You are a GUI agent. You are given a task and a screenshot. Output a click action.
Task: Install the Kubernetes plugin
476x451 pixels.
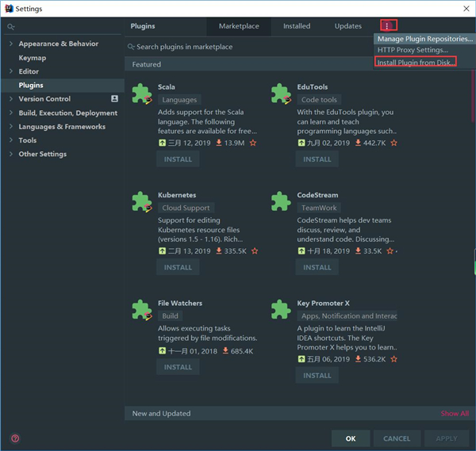point(178,267)
